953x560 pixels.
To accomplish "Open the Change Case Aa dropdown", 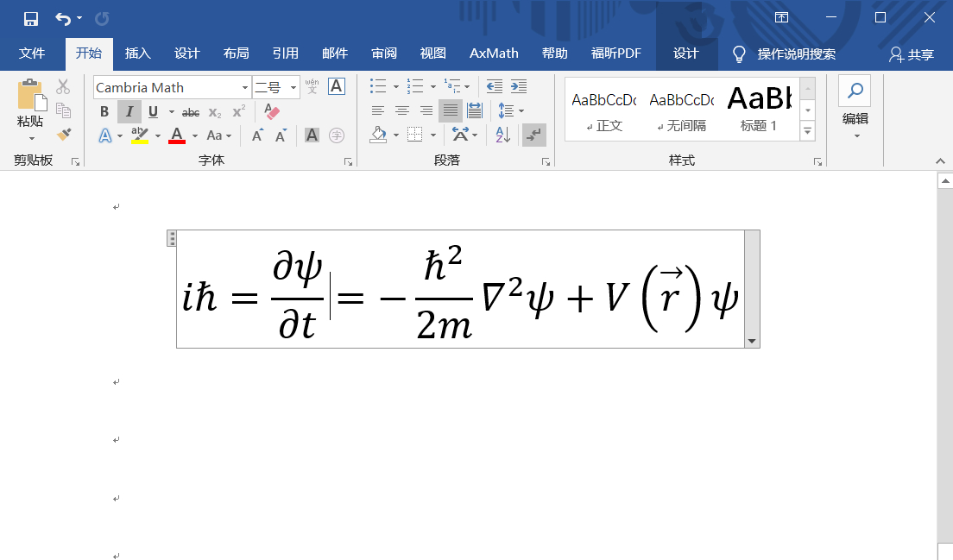I will coord(218,135).
